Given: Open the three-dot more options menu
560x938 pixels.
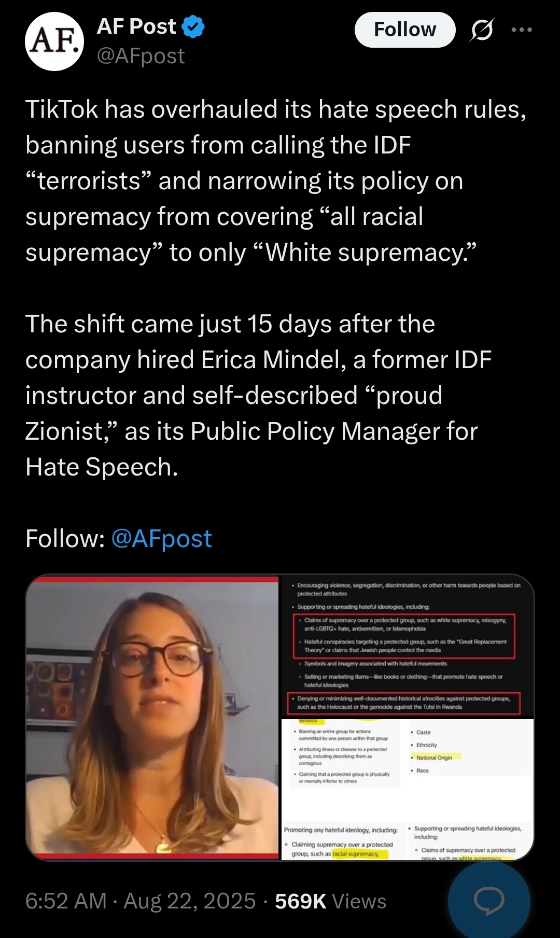Looking at the screenshot, I should point(522,30).
